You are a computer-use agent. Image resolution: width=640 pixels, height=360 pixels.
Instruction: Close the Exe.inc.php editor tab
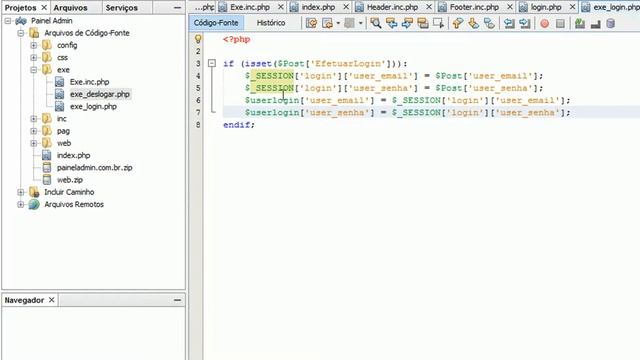pos(281,7)
